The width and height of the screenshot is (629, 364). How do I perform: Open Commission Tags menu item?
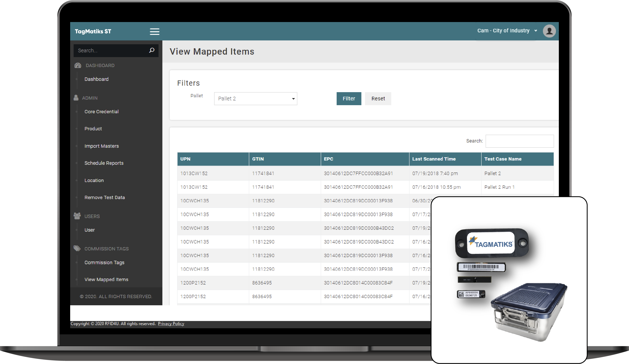coord(104,262)
